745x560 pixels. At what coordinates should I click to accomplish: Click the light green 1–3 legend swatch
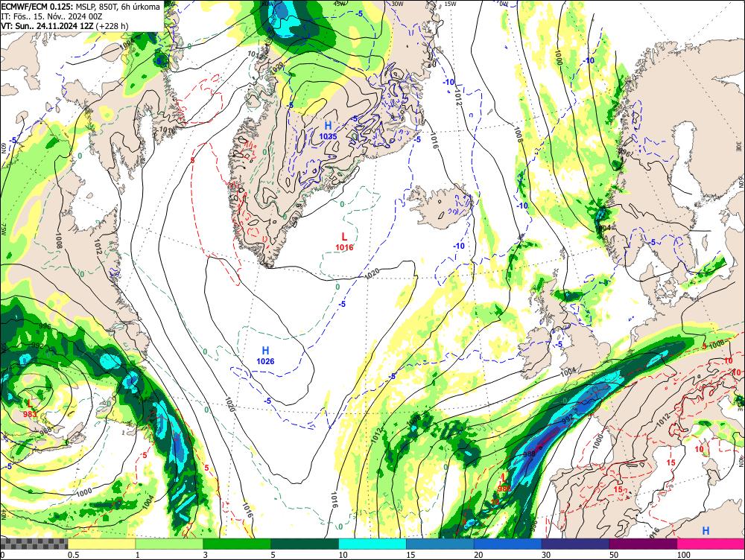[169, 544]
